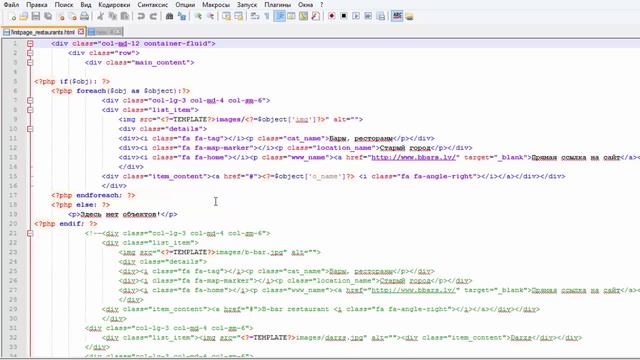Viewport: 640px width, 360px height.
Task: Open the Кодировки menu
Action: pos(114,5)
